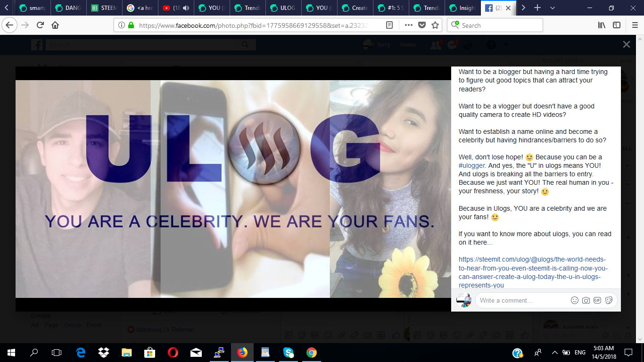Open a new browser tab
This screenshot has height=362, width=644.
[x=537, y=8]
